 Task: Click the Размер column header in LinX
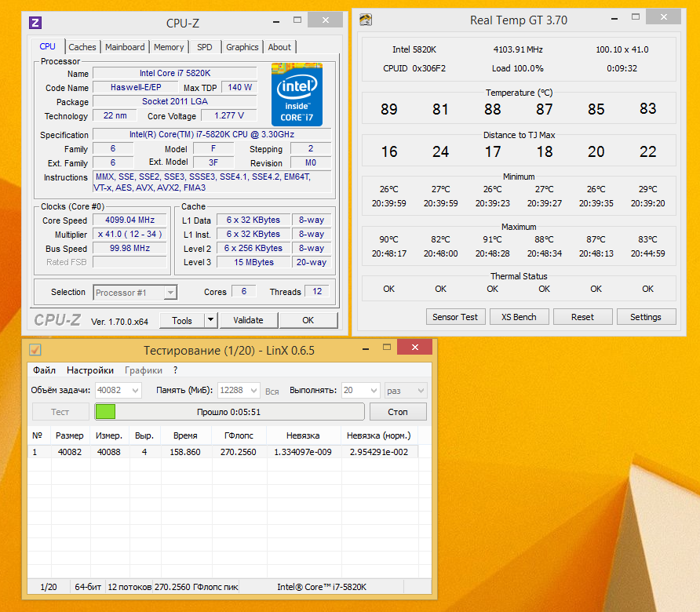(x=70, y=435)
